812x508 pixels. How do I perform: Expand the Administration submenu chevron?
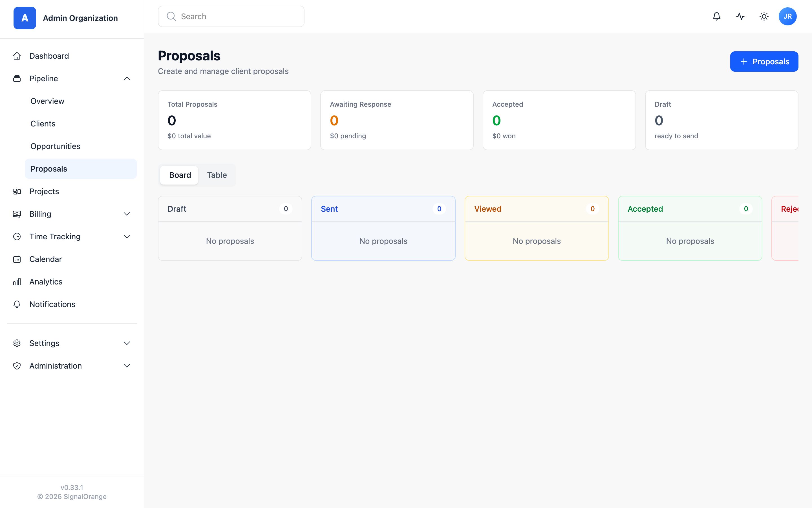click(127, 365)
